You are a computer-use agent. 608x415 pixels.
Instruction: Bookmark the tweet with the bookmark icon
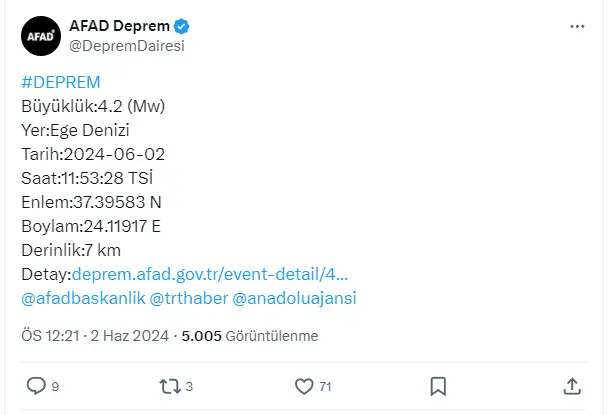438,386
